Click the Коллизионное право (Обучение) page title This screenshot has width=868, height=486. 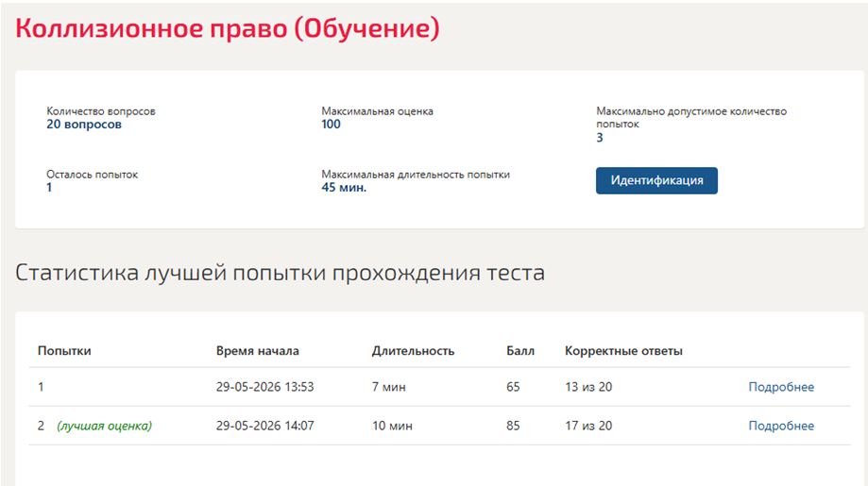[228, 28]
